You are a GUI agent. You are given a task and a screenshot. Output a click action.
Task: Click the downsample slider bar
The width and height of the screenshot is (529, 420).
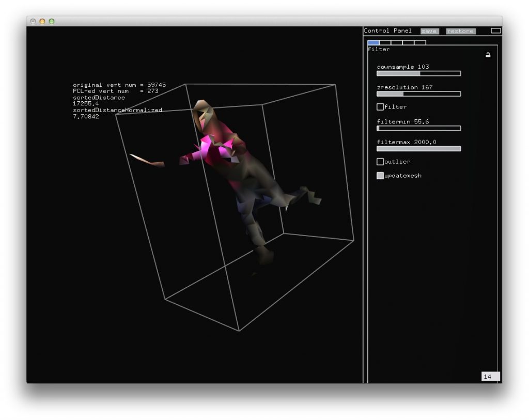[418, 73]
